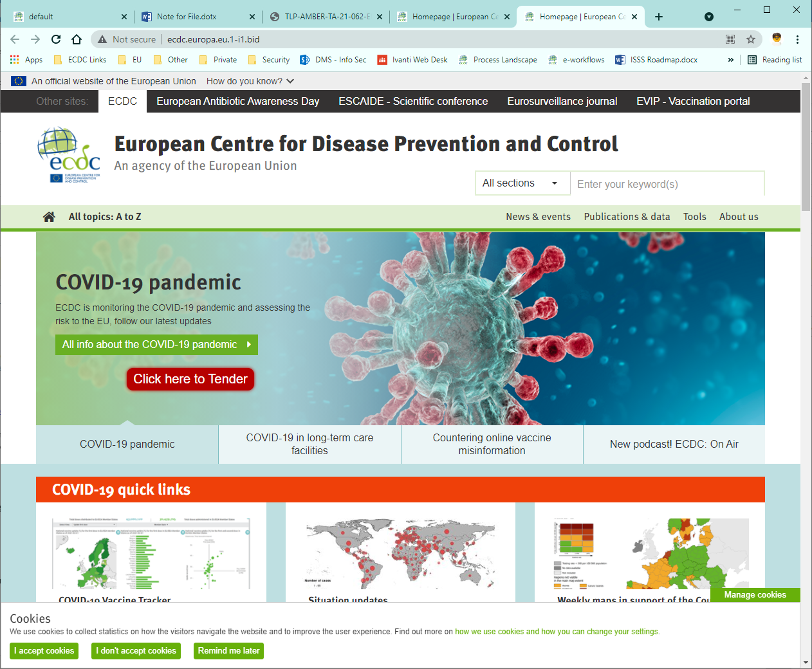The image size is (812, 669).
Task: Expand How do you know? chevron
Action: point(290,81)
